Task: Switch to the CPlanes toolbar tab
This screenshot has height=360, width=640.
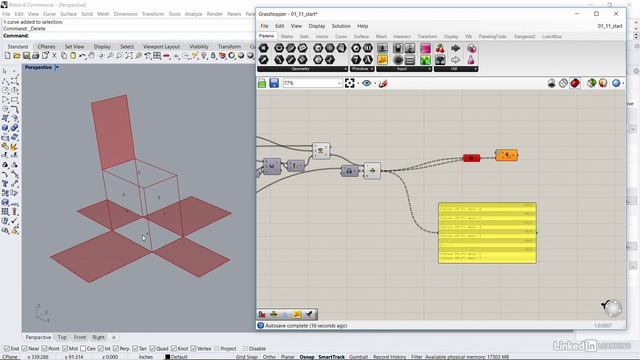Action: (46, 47)
